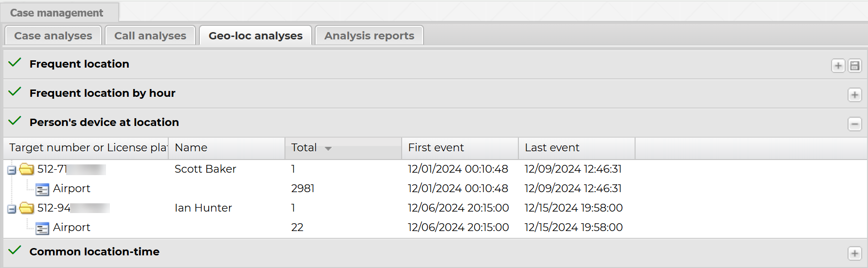Select the Airport row with total 2981
This screenshot has width=868, height=268.
[302, 188]
